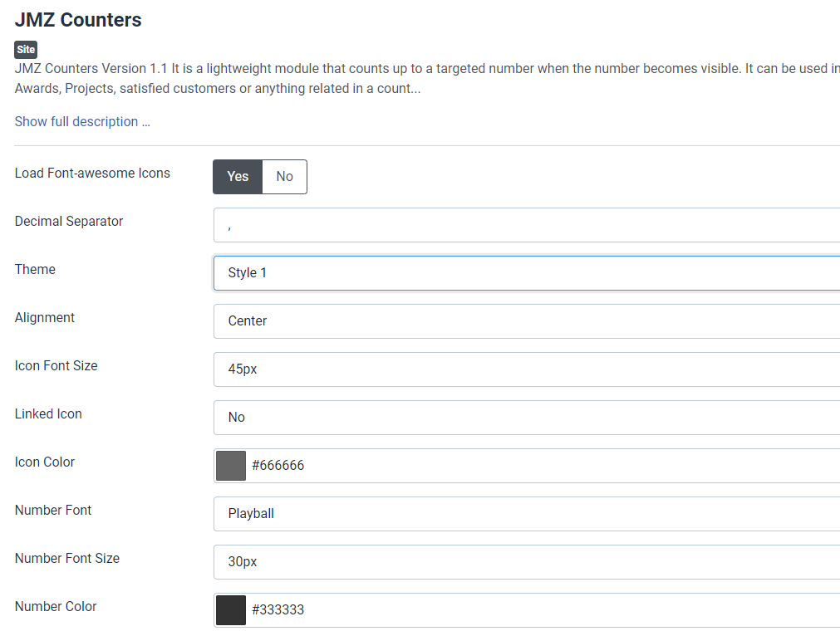Click the Decimal Separator input field
840x631 pixels.
(527, 225)
